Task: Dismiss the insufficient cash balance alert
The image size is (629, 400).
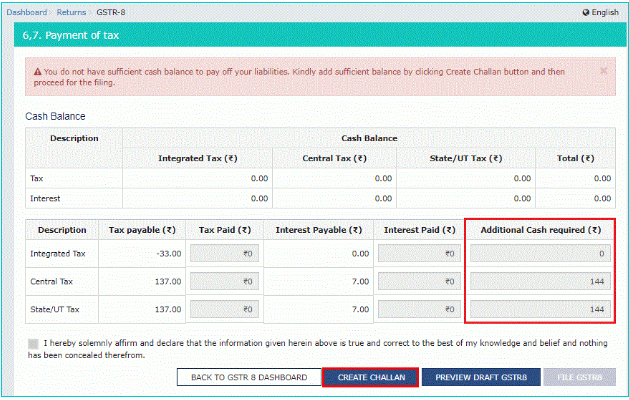Action: (x=603, y=72)
